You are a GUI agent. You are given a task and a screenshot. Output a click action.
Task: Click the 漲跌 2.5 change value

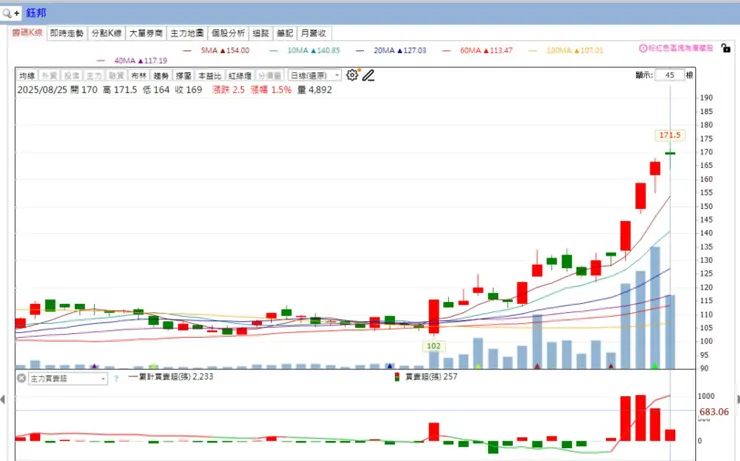pyautogui.click(x=228, y=90)
